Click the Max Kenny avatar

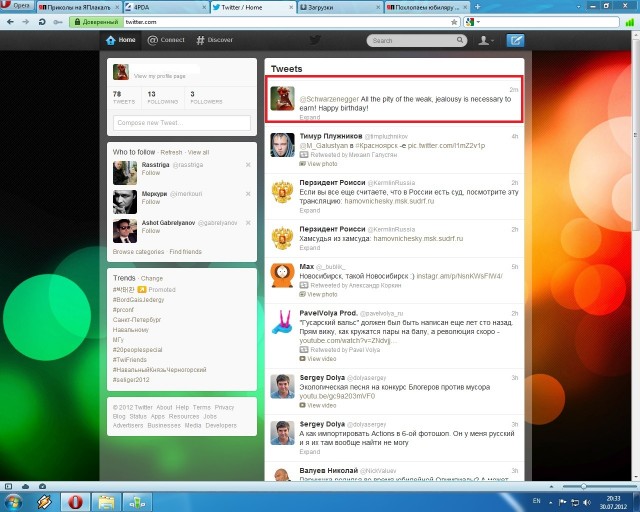coord(282,275)
